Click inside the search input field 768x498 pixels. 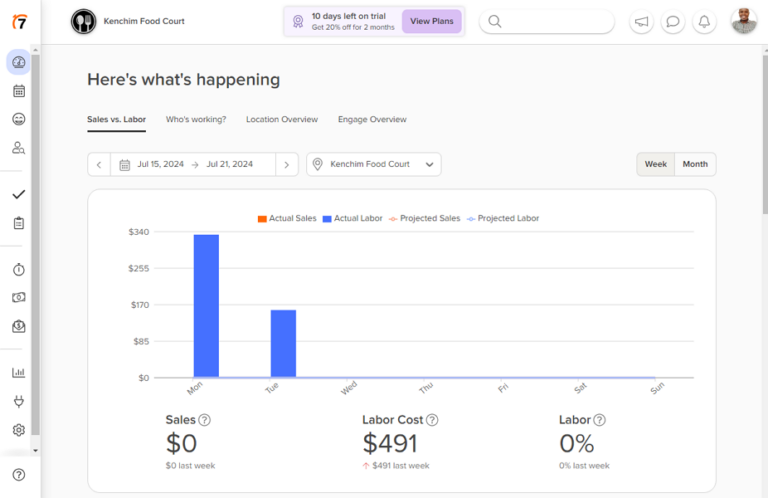[547, 22]
